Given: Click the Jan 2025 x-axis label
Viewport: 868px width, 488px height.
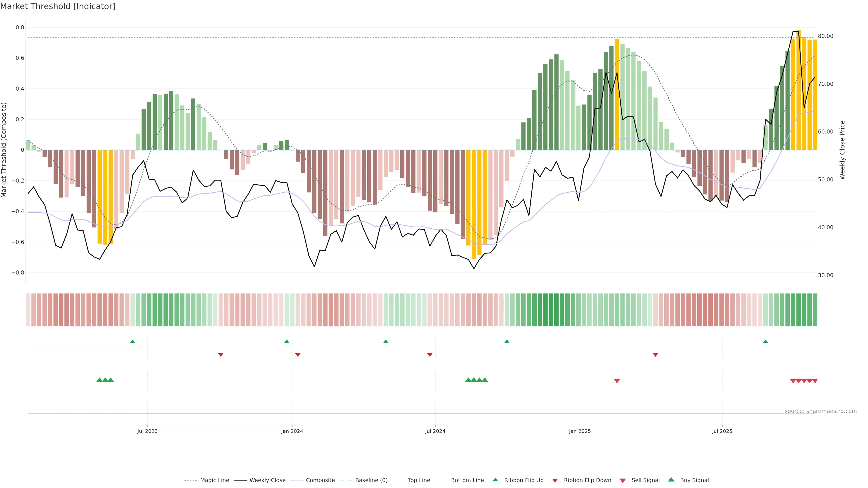Looking at the screenshot, I should (580, 431).
